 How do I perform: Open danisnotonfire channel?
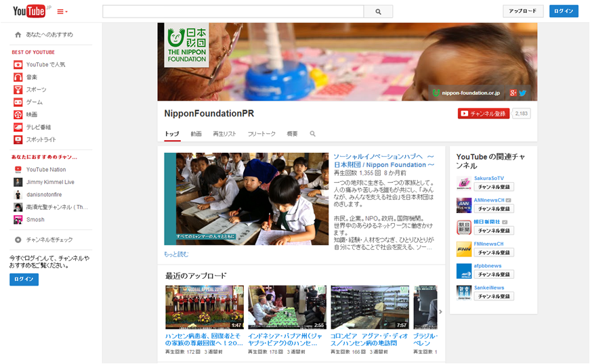coord(44,195)
